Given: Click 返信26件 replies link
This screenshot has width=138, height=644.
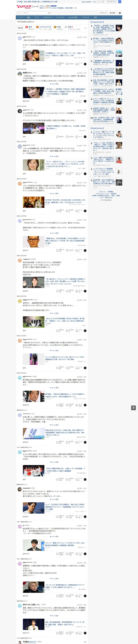Looking at the screenshot, I should 26,101.
